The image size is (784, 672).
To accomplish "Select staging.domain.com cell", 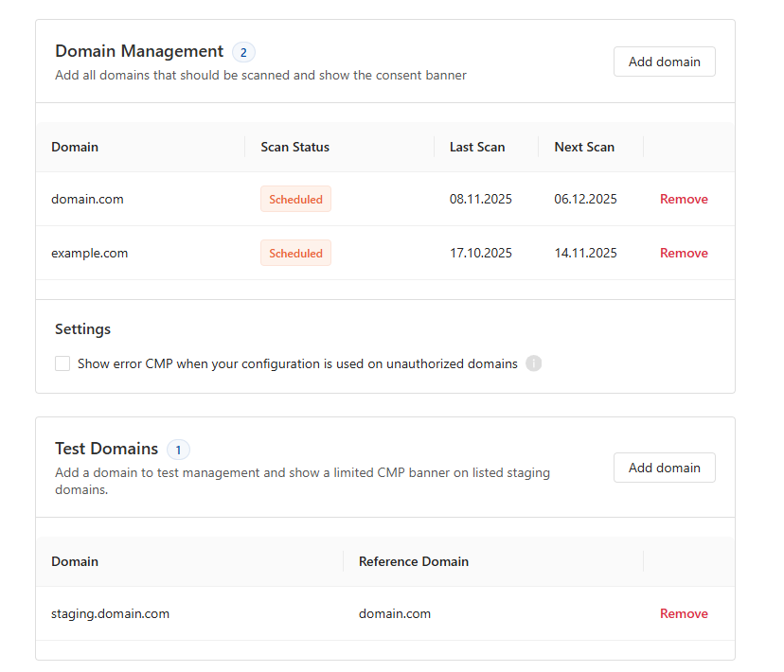I will (x=110, y=613).
